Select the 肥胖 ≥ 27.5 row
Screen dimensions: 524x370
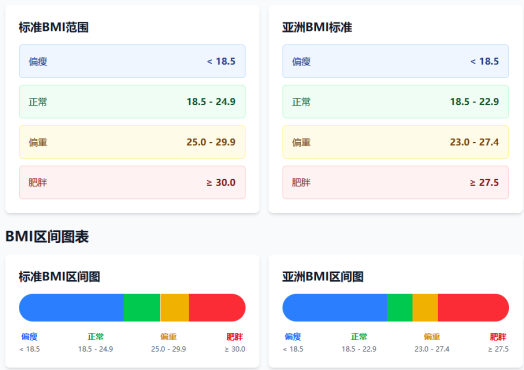pos(396,182)
